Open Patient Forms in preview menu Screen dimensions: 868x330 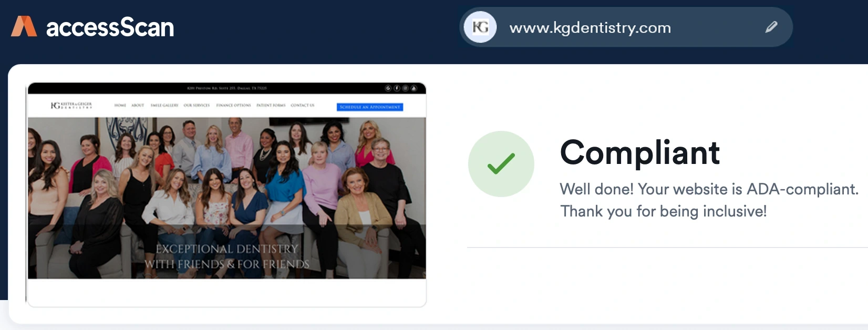(x=271, y=106)
